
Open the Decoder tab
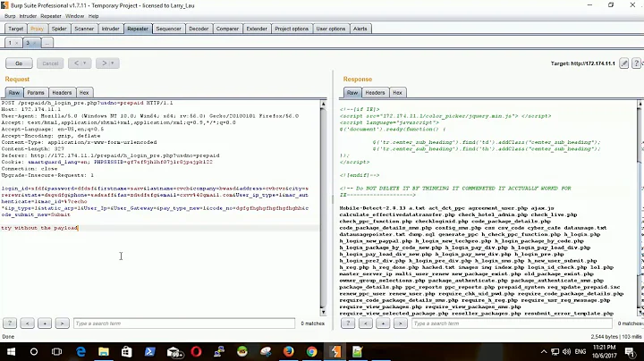pyautogui.click(x=199, y=29)
